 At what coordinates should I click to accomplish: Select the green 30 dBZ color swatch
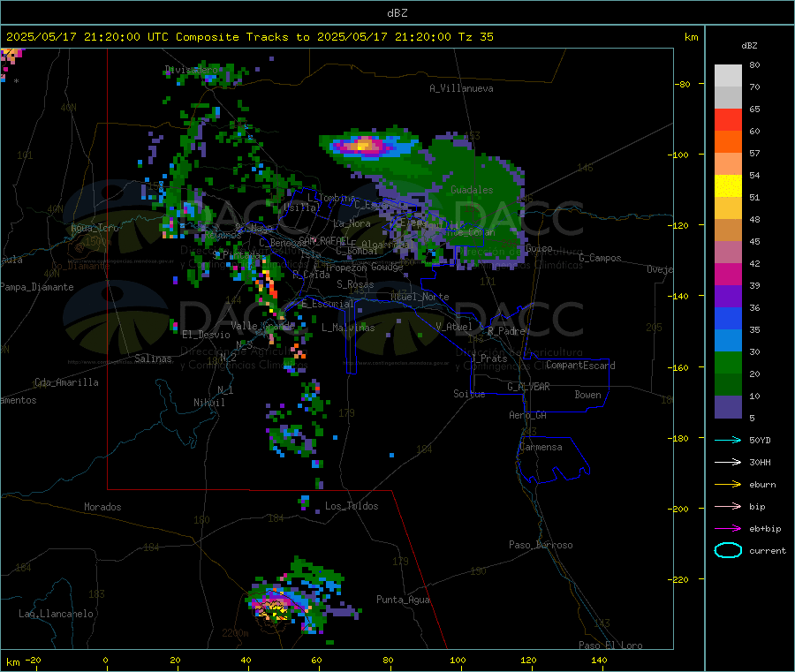(728, 362)
